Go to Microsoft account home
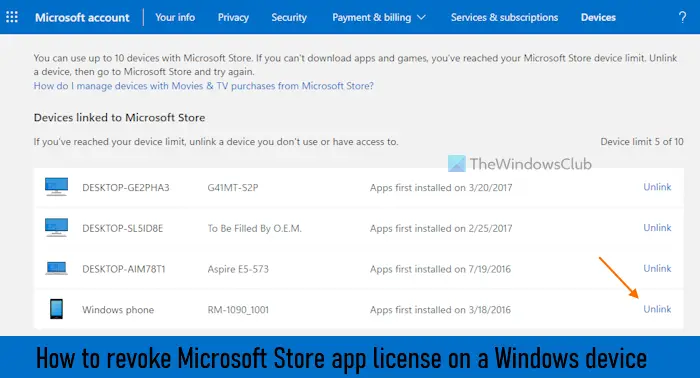The image size is (700, 378). pyautogui.click(x=82, y=17)
